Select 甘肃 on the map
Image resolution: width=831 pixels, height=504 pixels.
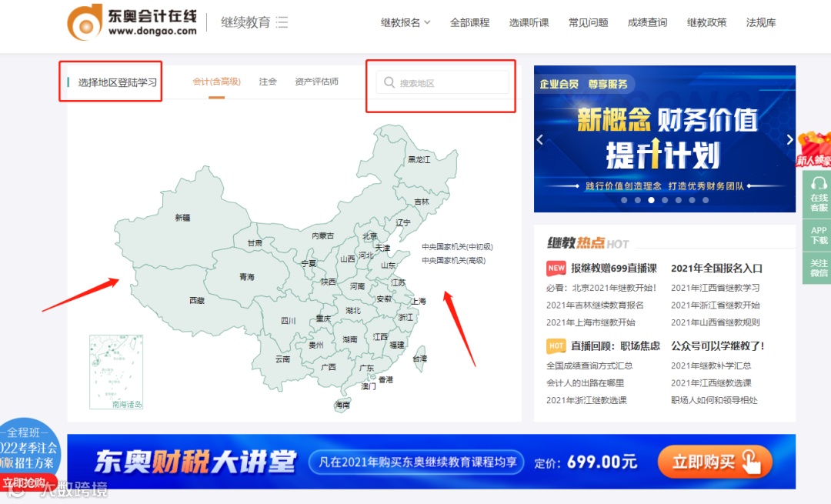pos(255,242)
